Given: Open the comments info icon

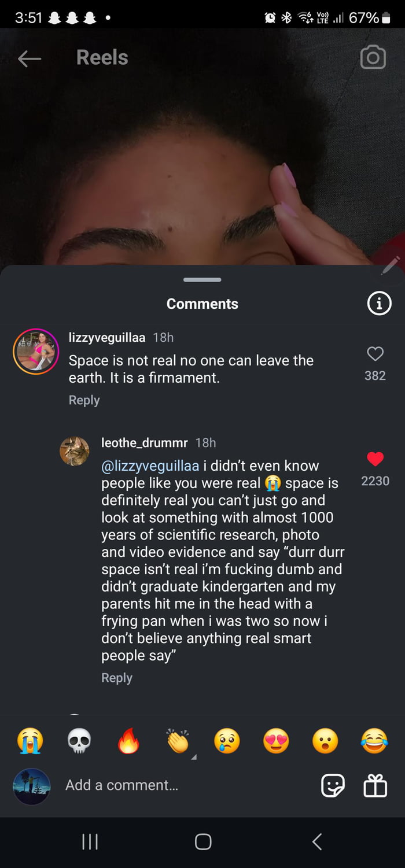Looking at the screenshot, I should [379, 304].
